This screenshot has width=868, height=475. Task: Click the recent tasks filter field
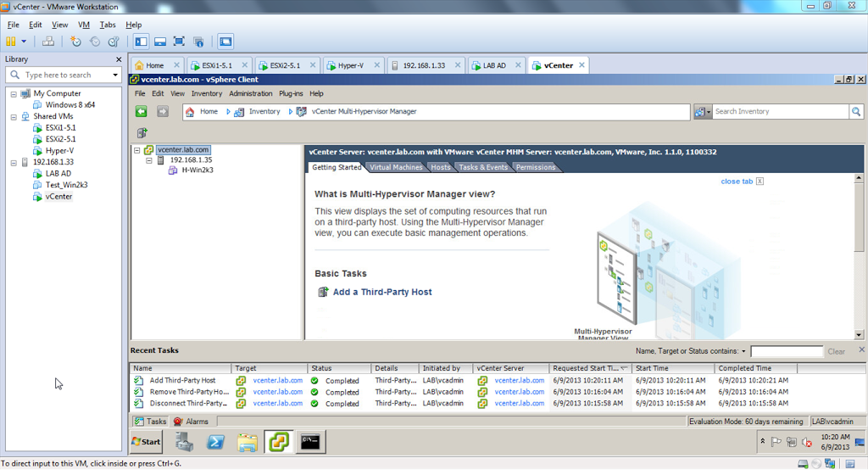(787, 351)
